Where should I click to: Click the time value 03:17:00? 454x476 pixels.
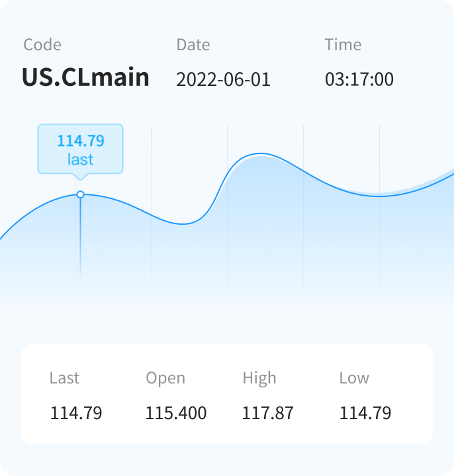(359, 80)
